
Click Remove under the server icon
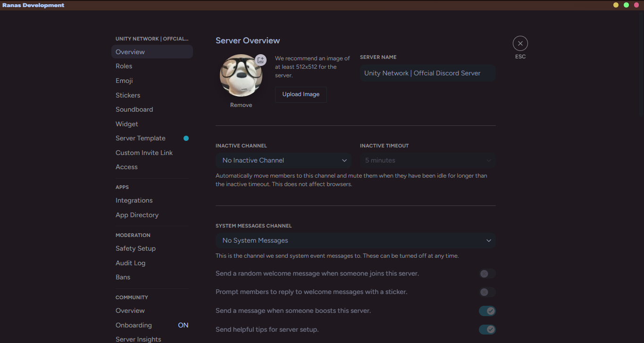coord(241,105)
